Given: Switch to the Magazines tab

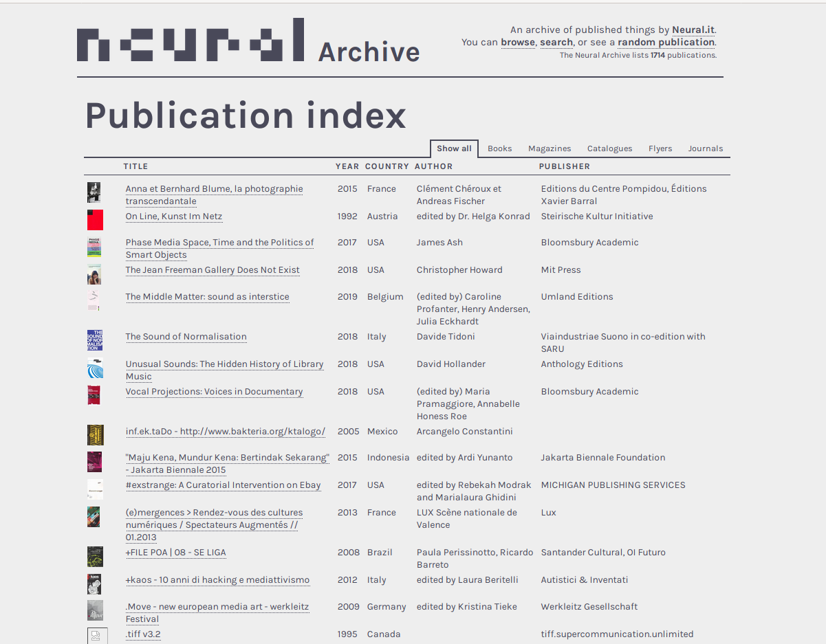Looking at the screenshot, I should tap(550, 148).
